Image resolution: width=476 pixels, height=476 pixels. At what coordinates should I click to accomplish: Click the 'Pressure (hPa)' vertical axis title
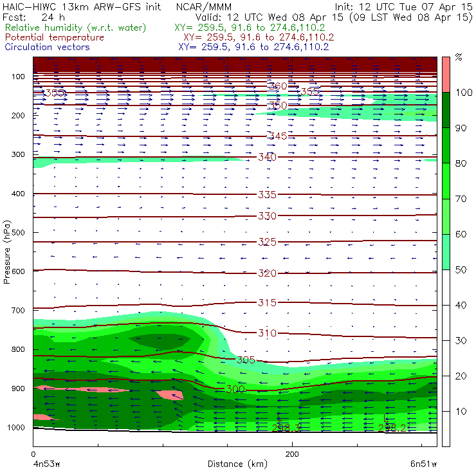pyautogui.click(x=6, y=252)
